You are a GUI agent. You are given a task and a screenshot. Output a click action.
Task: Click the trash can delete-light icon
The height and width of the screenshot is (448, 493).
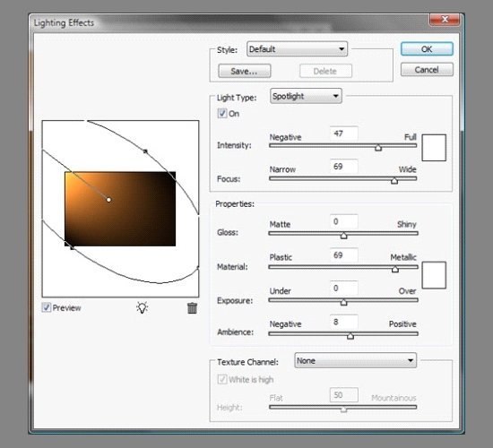(192, 308)
